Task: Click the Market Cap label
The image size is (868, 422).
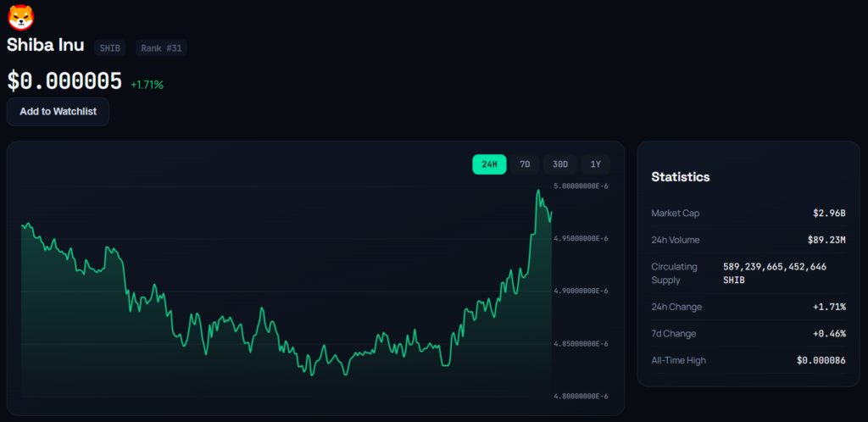Action: 676,213
